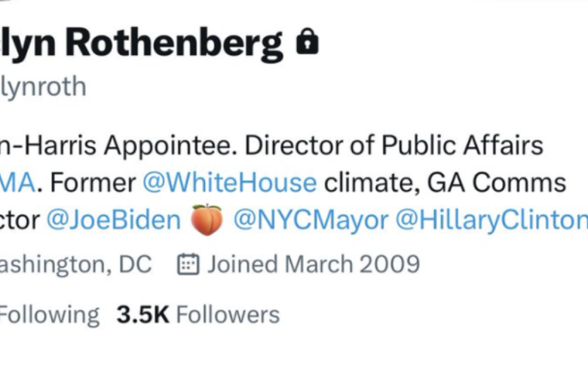Click the peach emoji in the bio
The image size is (588, 389).
(x=207, y=220)
